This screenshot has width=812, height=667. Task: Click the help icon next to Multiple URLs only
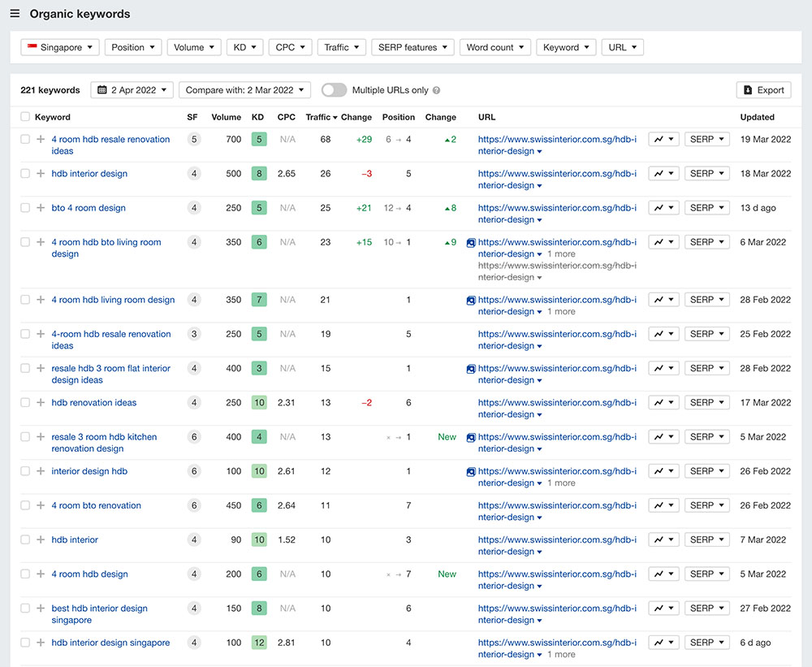(436, 91)
